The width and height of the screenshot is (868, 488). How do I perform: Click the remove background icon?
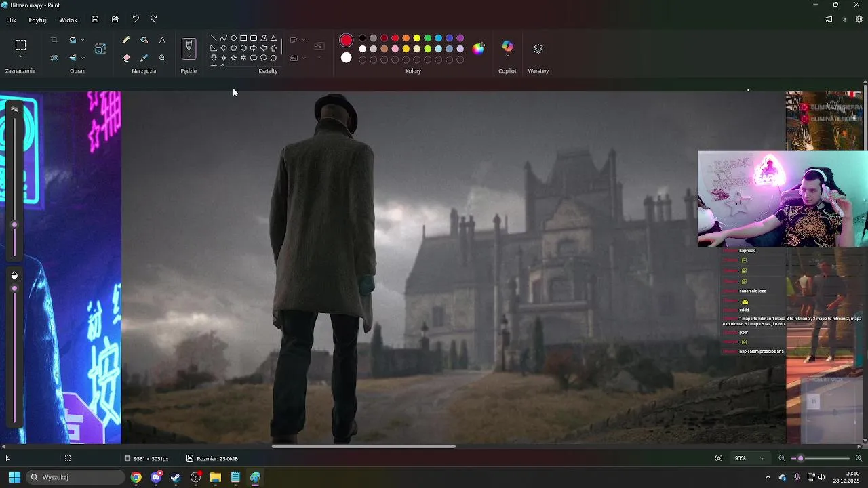pyautogui.click(x=54, y=58)
